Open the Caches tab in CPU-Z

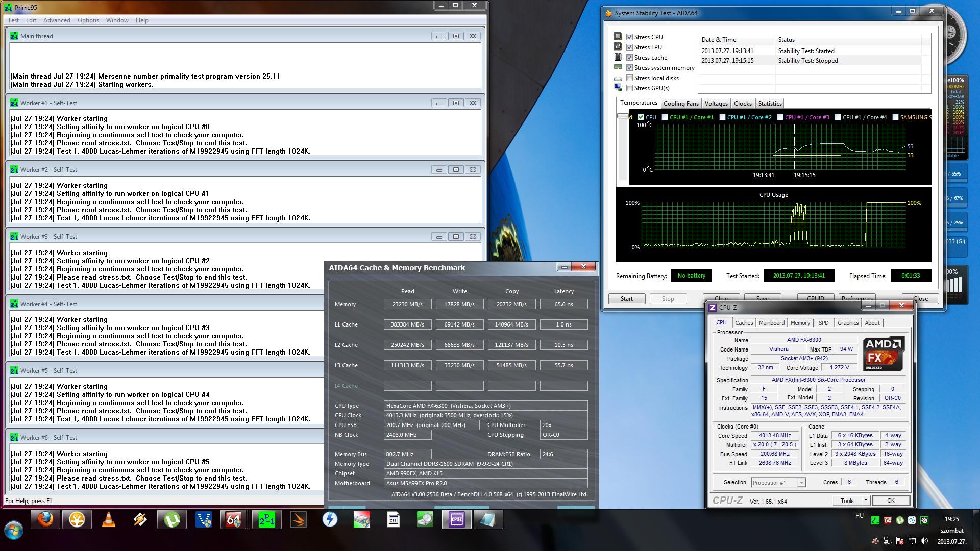(744, 323)
